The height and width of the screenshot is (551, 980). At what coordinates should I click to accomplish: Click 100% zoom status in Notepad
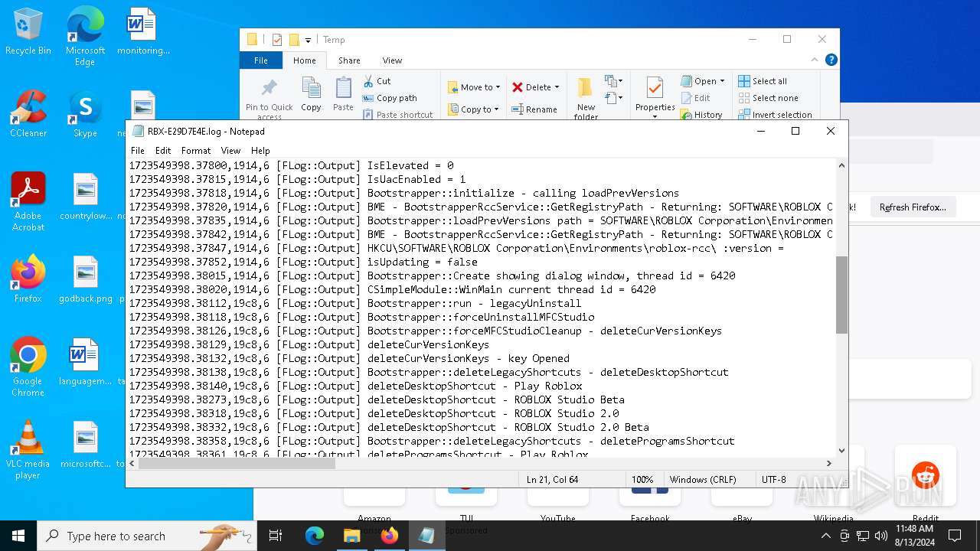coord(642,480)
